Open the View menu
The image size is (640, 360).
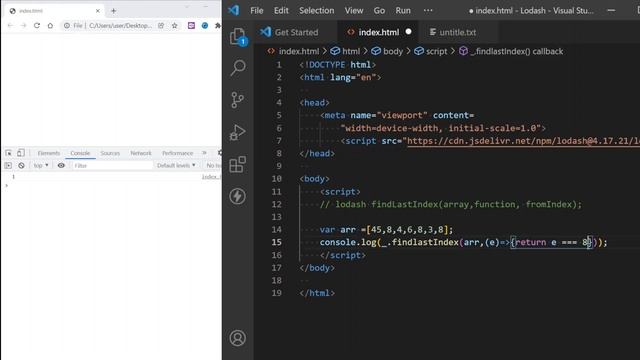click(x=353, y=11)
